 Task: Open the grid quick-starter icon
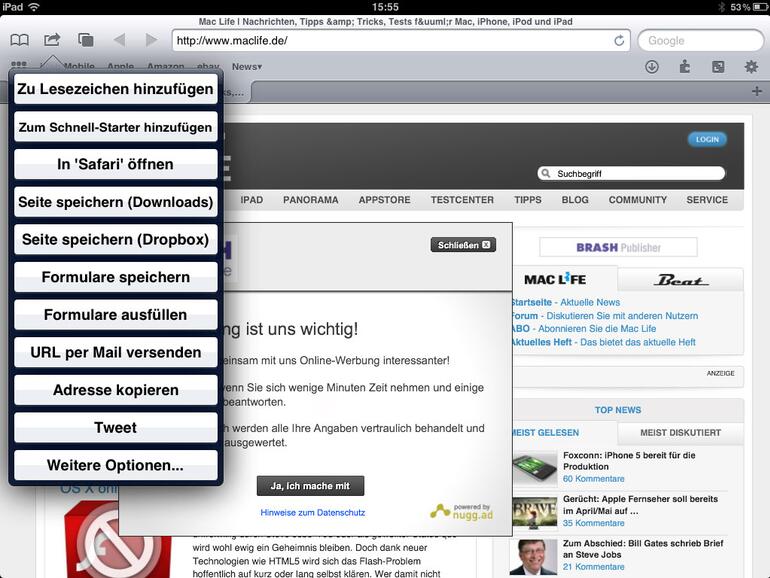pos(19,64)
